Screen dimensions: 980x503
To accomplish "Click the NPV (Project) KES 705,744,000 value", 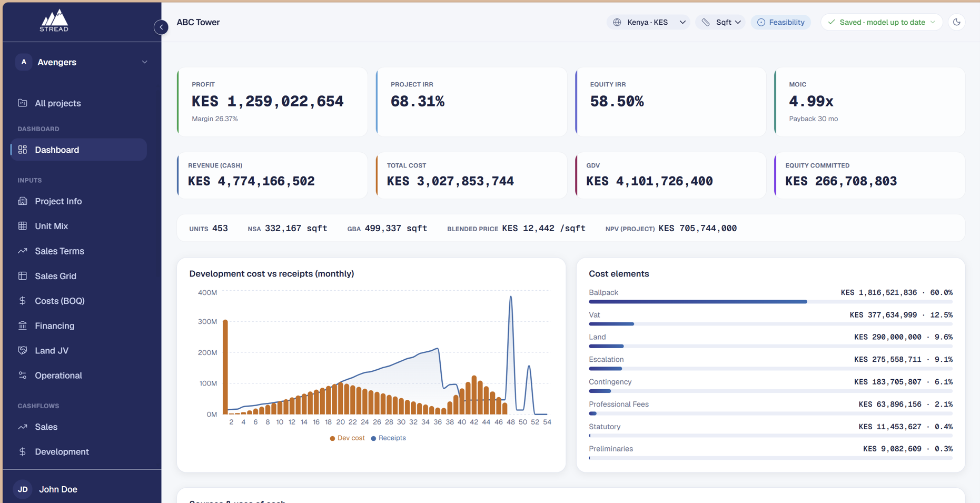I will (698, 228).
